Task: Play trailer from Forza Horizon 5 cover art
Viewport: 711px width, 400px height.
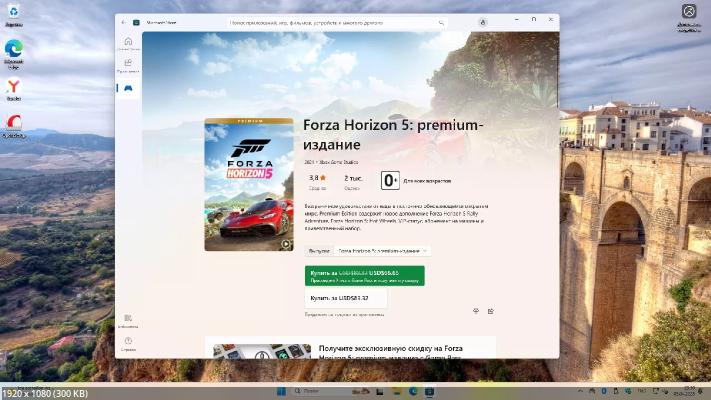Action: (286, 244)
